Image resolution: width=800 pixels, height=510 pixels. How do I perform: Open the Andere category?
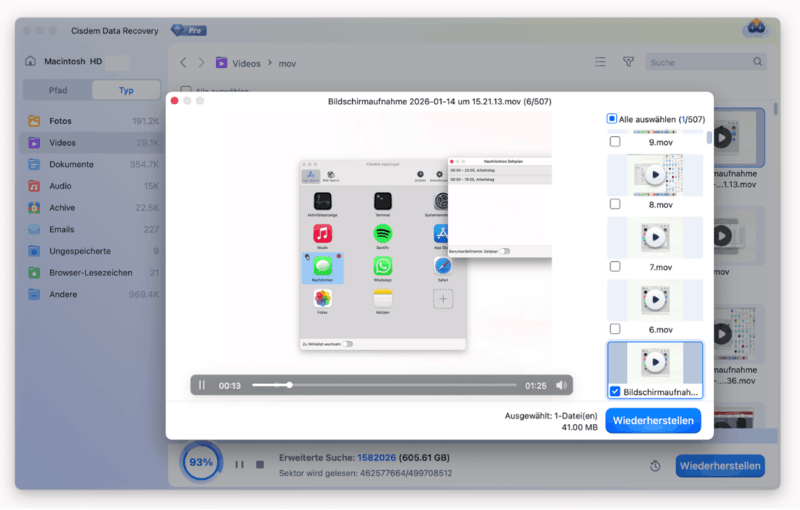click(93, 294)
